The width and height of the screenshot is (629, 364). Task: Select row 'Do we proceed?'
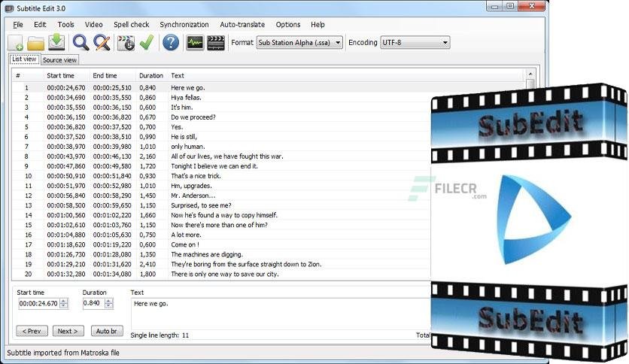pos(220,117)
